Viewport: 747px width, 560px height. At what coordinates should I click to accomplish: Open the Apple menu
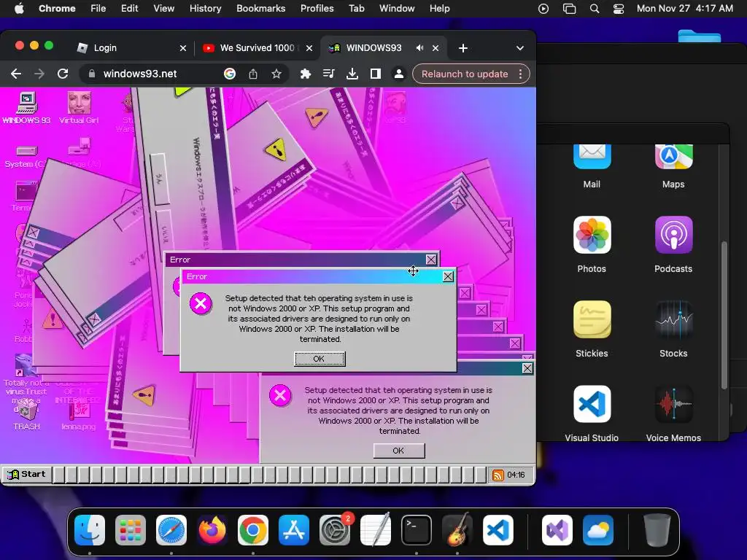point(19,9)
